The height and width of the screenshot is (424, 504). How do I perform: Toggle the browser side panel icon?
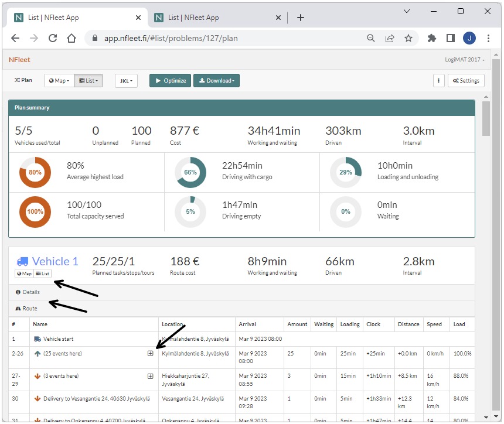[450, 38]
